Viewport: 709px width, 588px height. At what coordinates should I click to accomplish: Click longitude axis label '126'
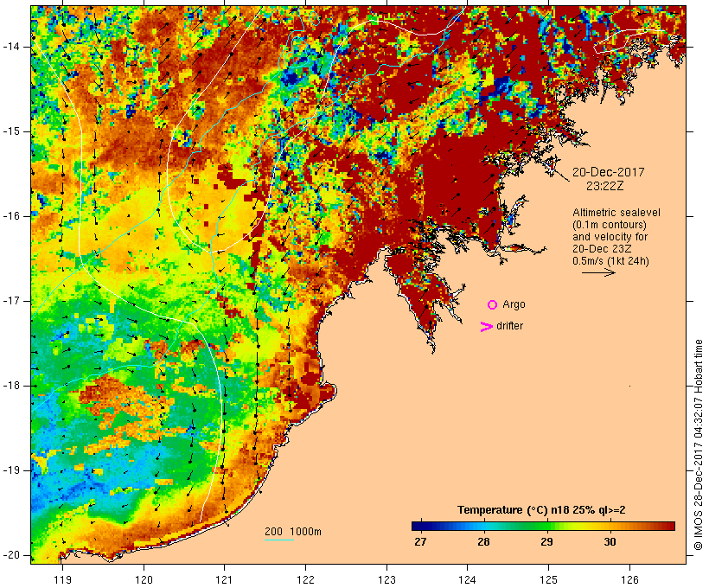point(629,579)
